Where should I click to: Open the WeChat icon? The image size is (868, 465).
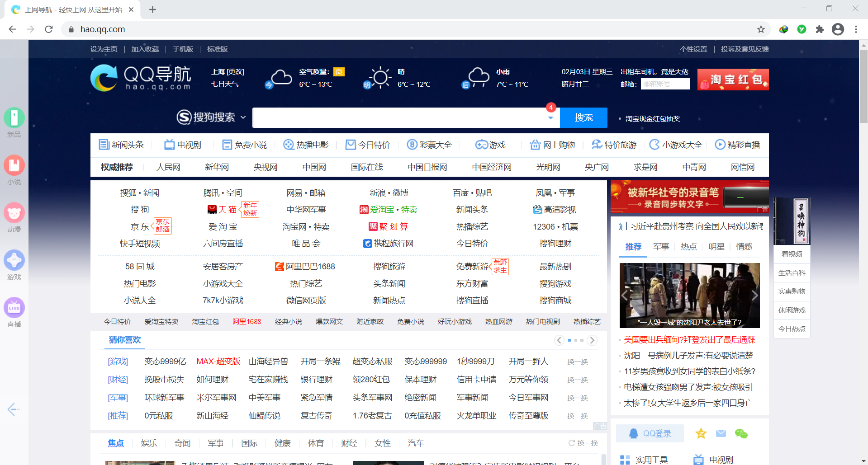(741, 433)
